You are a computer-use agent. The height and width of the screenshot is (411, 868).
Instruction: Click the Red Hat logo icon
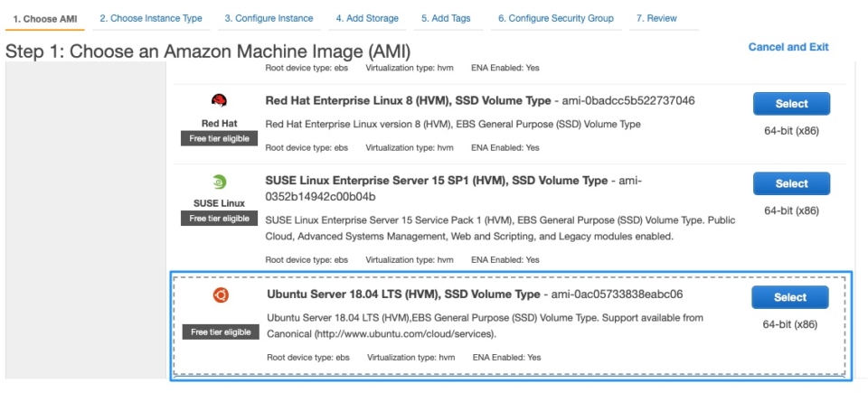[x=219, y=100]
